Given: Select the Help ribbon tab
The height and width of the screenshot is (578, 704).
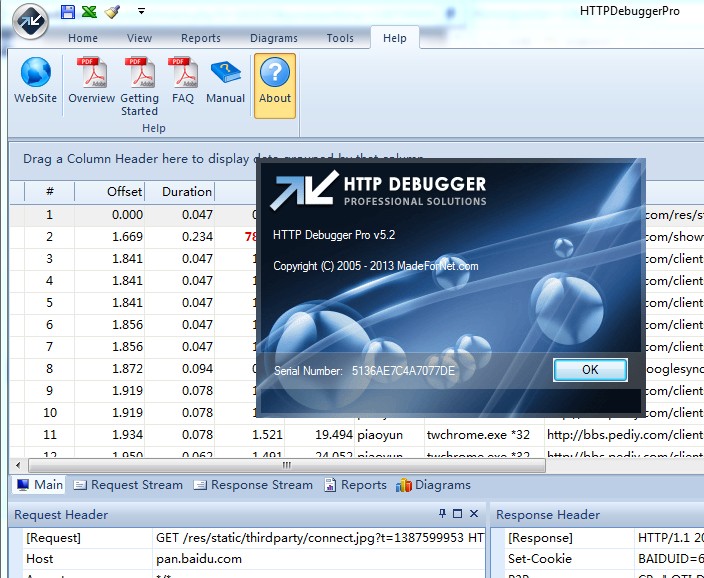Looking at the screenshot, I should click(395, 38).
